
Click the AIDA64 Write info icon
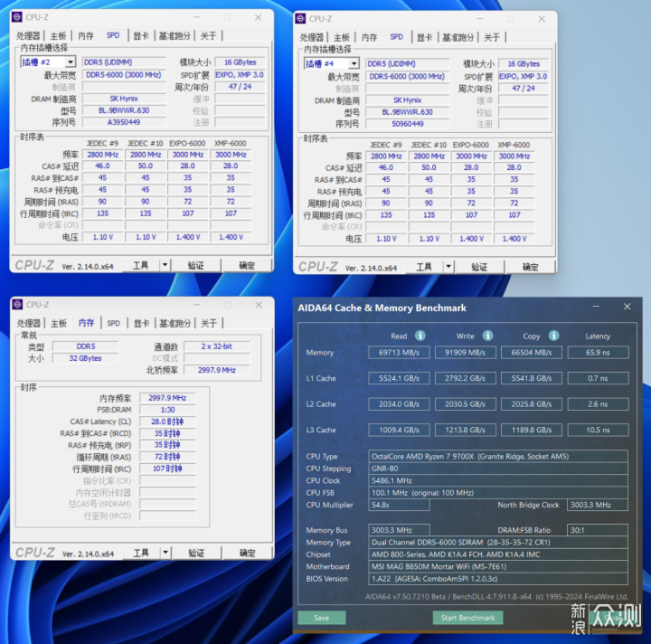pos(488,336)
